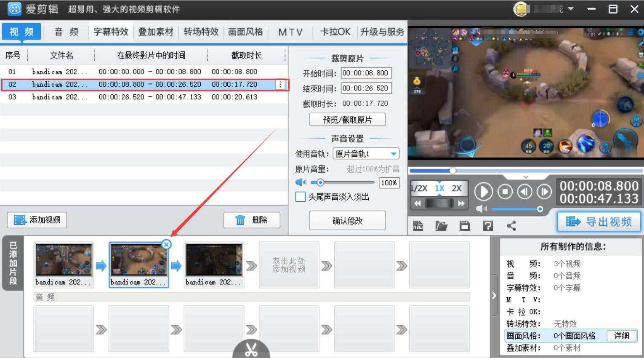The height and width of the screenshot is (358, 644).
Task: Open the 卡拉OK tab
Action: [335, 32]
